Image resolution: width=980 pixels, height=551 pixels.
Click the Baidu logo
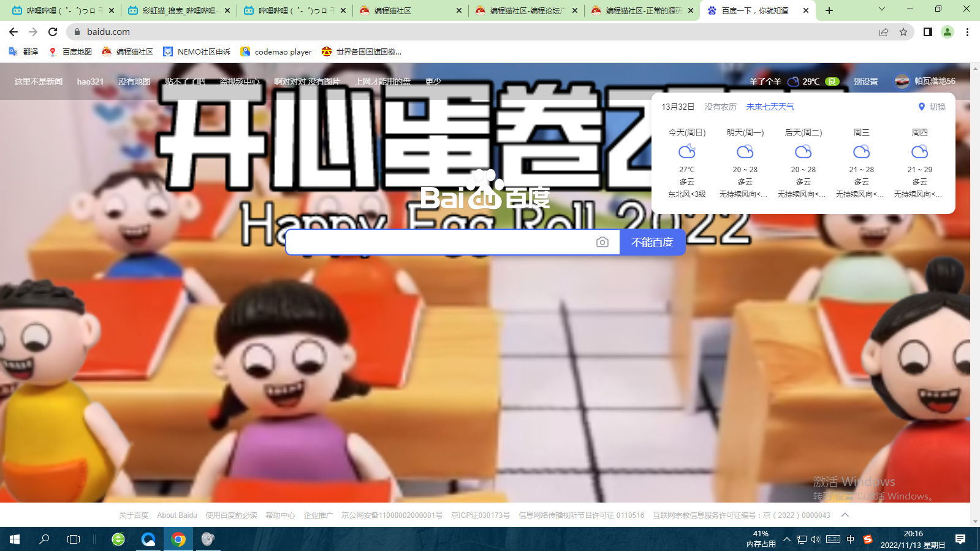click(485, 191)
